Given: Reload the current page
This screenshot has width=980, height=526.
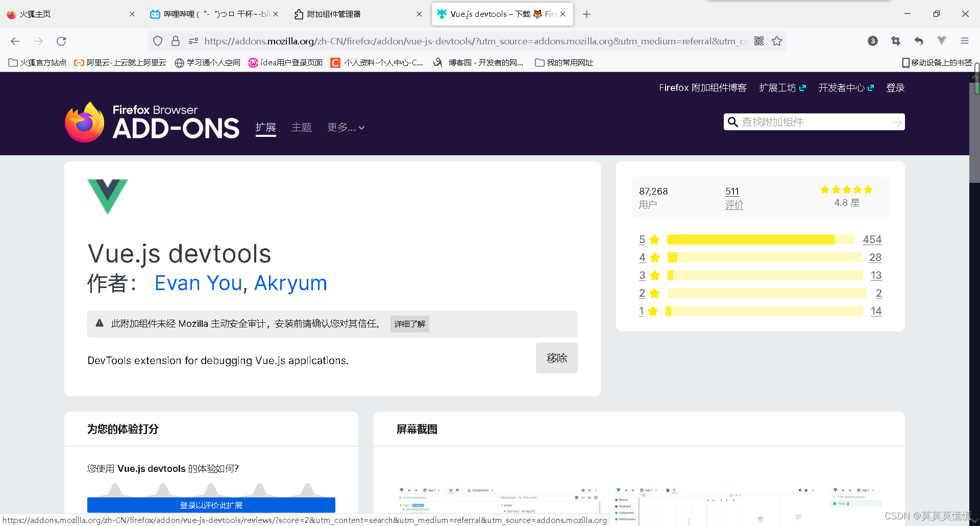Looking at the screenshot, I should 61,41.
